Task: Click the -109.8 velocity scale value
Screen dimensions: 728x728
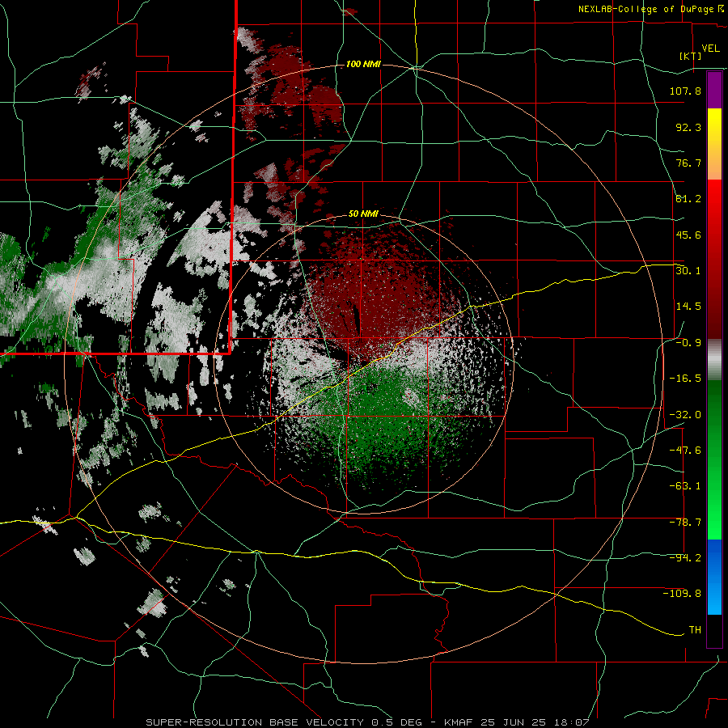Action: pyautogui.click(x=682, y=594)
